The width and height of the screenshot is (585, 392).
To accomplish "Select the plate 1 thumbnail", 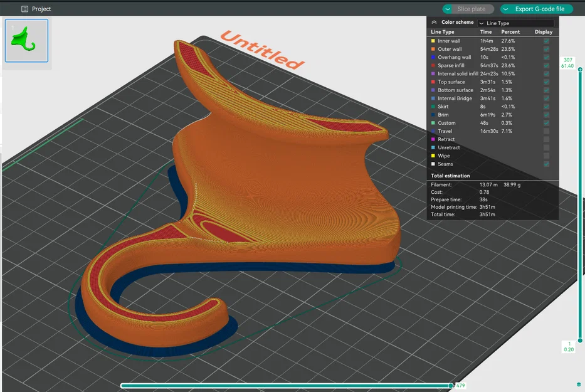I will point(26,40).
